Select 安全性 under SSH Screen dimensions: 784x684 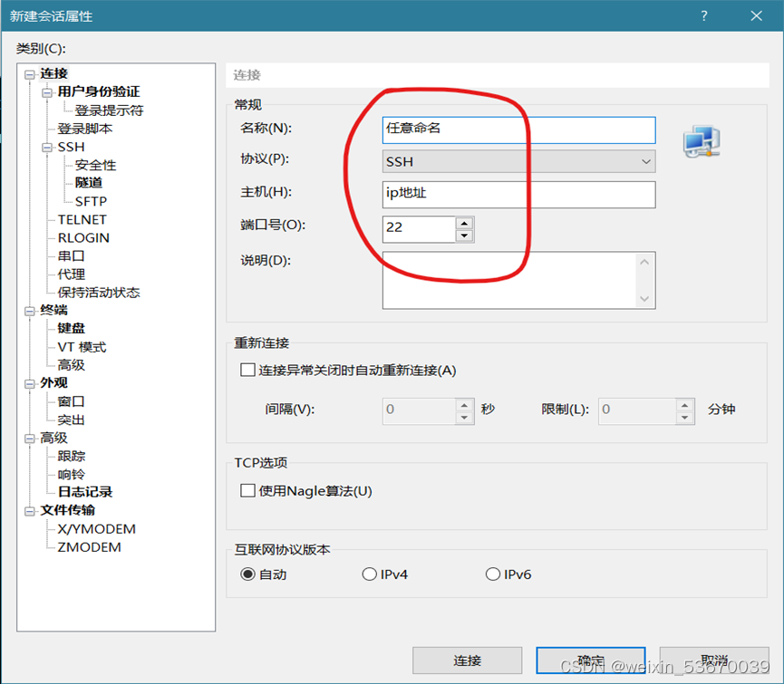(x=95, y=166)
